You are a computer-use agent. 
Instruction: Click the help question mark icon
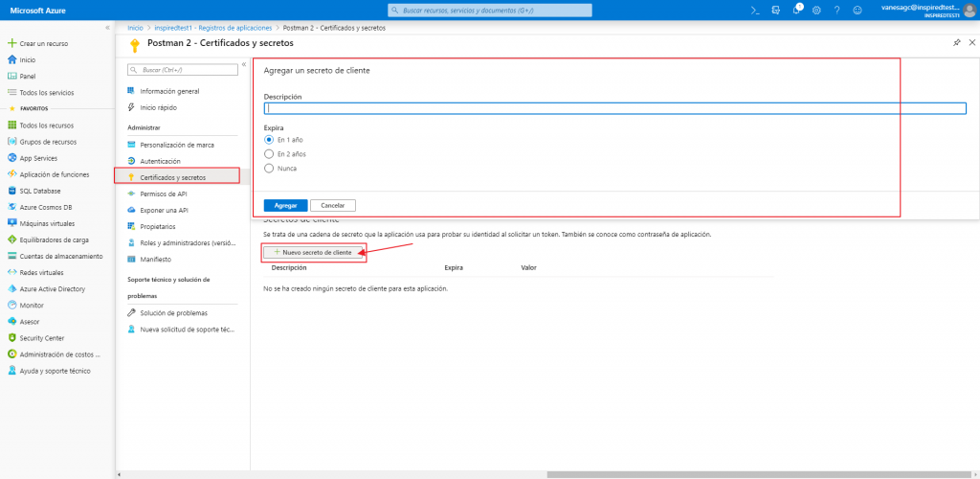tap(836, 10)
